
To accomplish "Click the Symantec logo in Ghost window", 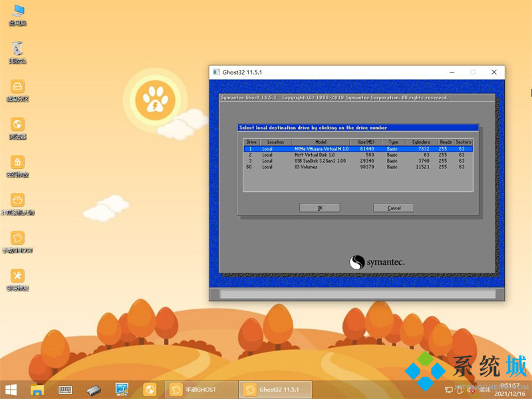I will pos(377,262).
